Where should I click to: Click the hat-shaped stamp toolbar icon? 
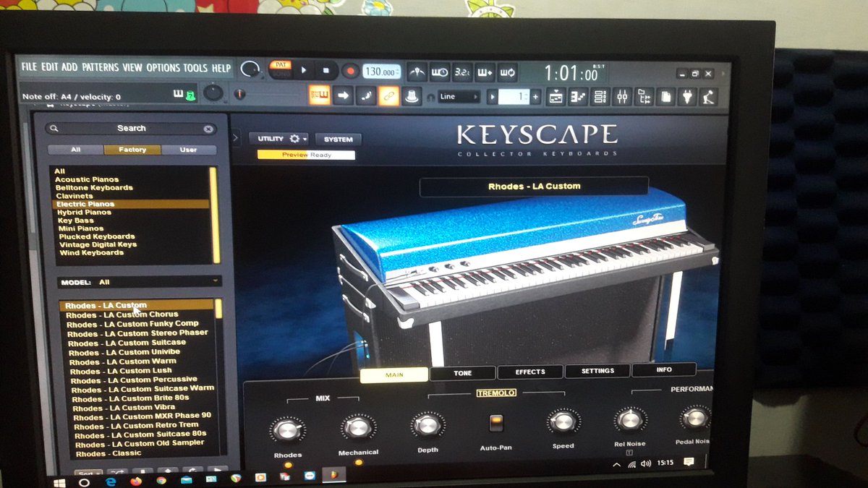412,95
